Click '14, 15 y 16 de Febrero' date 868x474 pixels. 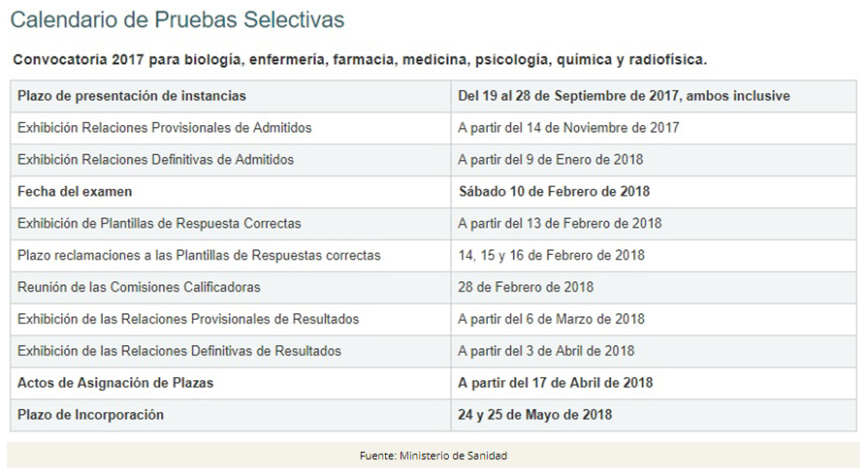[x=551, y=255]
